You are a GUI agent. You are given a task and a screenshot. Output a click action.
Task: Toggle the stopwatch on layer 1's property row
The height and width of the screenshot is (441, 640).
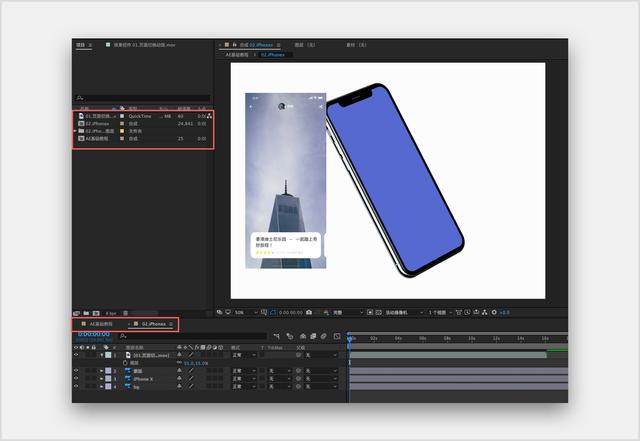[x=126, y=363]
